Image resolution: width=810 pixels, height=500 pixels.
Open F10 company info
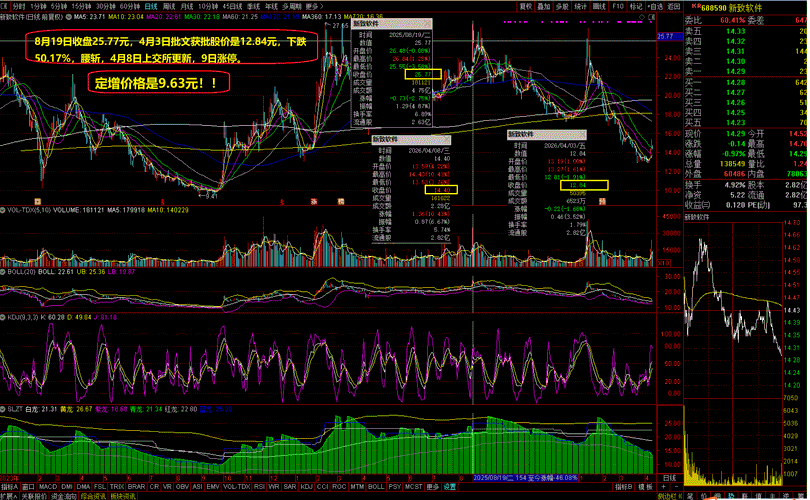618,7
